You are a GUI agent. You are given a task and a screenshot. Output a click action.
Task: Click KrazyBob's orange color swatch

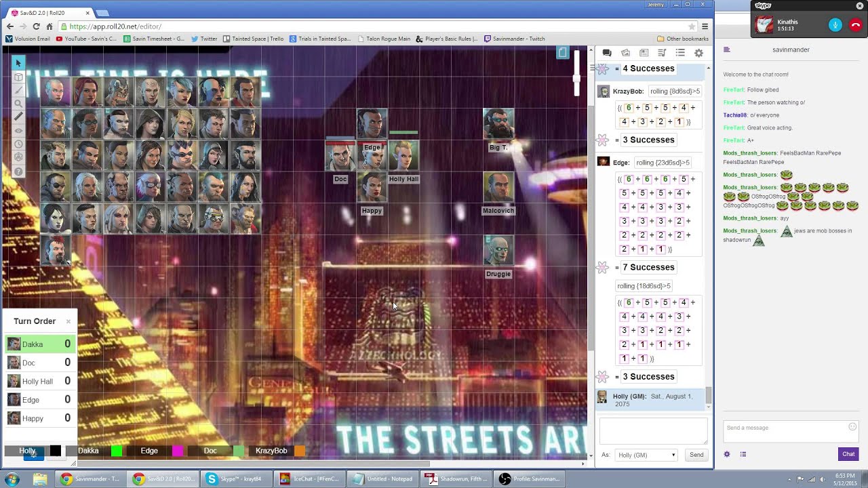[x=300, y=451]
